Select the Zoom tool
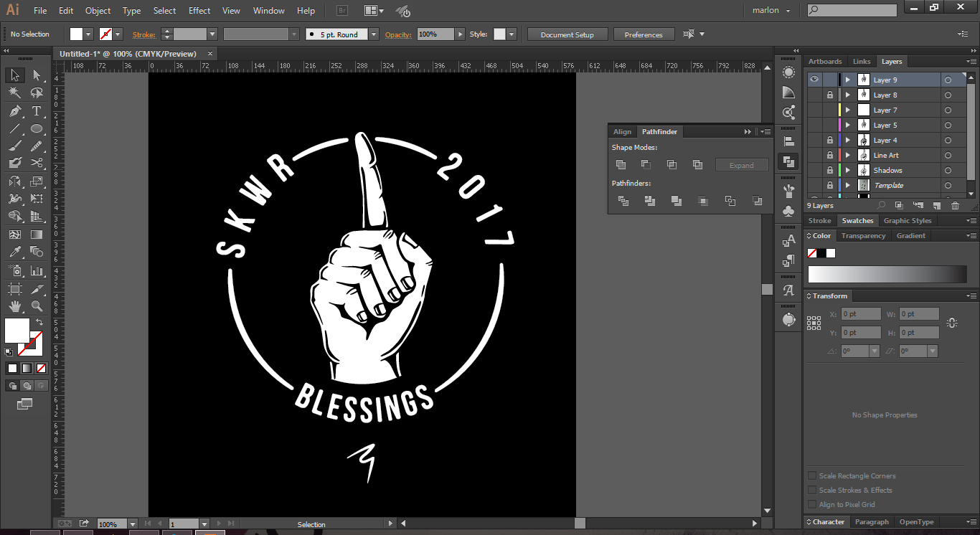This screenshot has width=980, height=535. [37, 306]
